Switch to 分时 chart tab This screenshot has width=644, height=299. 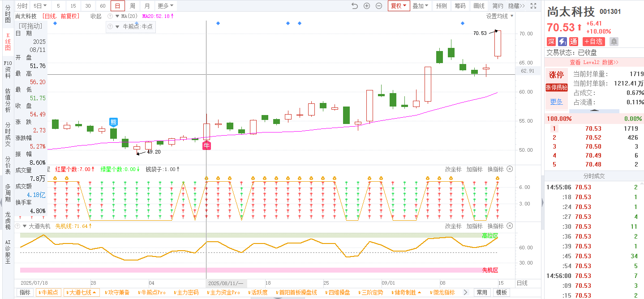(21, 6)
